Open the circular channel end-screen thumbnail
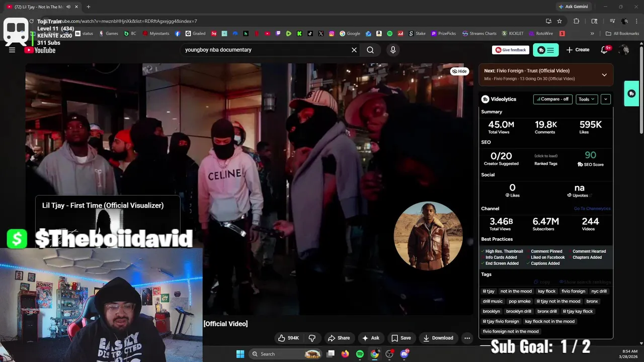The height and width of the screenshot is (362, 644). coord(428,236)
